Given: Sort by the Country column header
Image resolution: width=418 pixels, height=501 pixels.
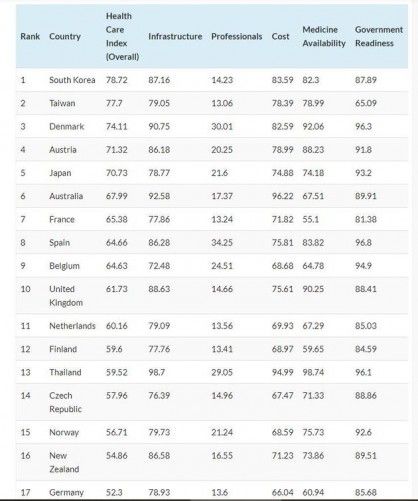Looking at the screenshot, I should click(65, 36).
